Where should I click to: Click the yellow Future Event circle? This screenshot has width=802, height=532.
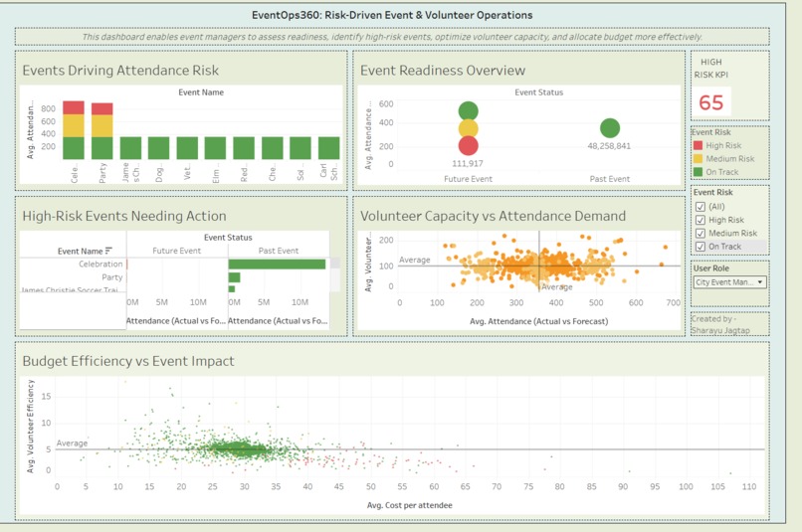(468, 128)
